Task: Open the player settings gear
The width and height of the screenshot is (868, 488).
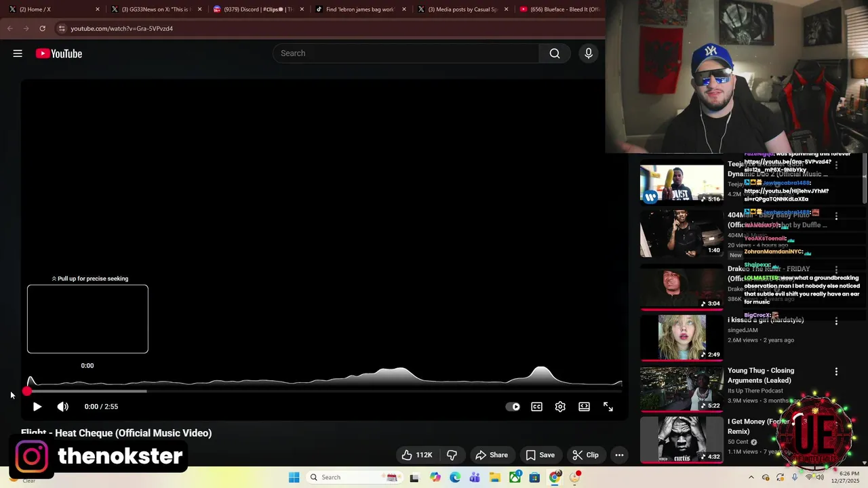Action: click(560, 407)
